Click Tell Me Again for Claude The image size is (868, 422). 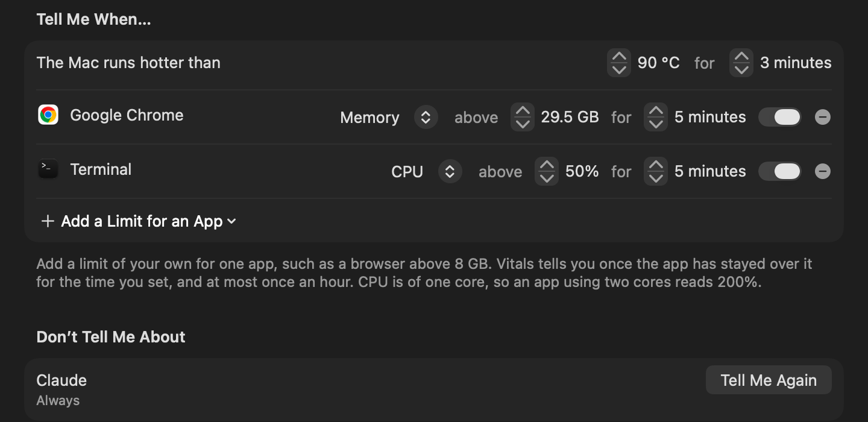tap(769, 380)
